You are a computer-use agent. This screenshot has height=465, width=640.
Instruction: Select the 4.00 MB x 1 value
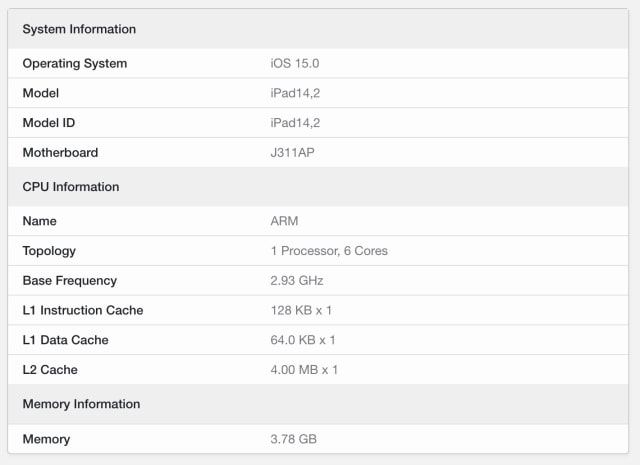(304, 370)
